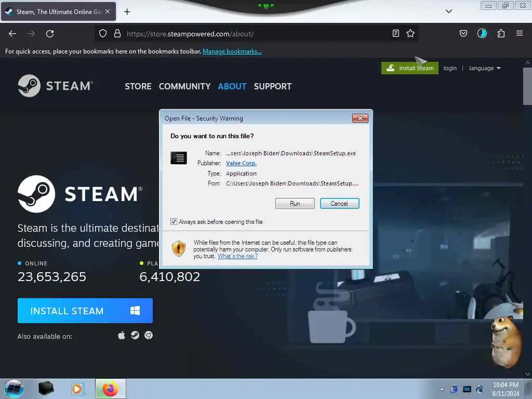Screen dimensions: 532x399
Task: Open Windows Media Player from taskbar
Action: coord(77,389)
